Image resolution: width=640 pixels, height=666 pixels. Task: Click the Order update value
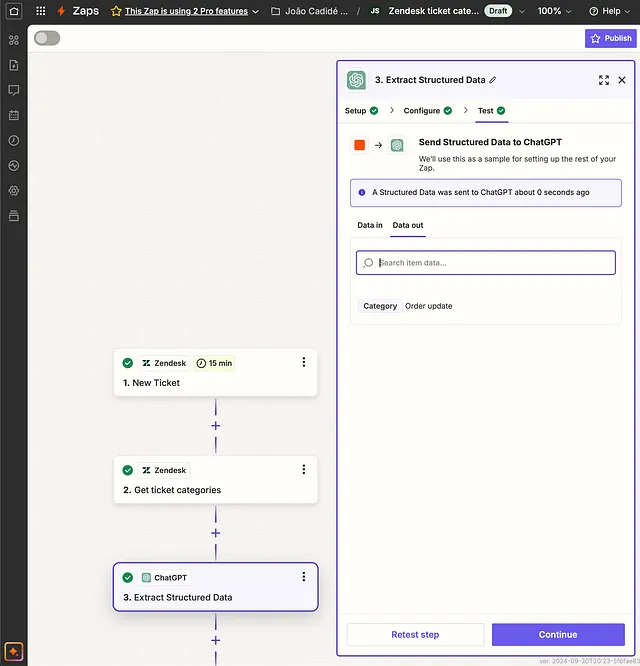429,306
